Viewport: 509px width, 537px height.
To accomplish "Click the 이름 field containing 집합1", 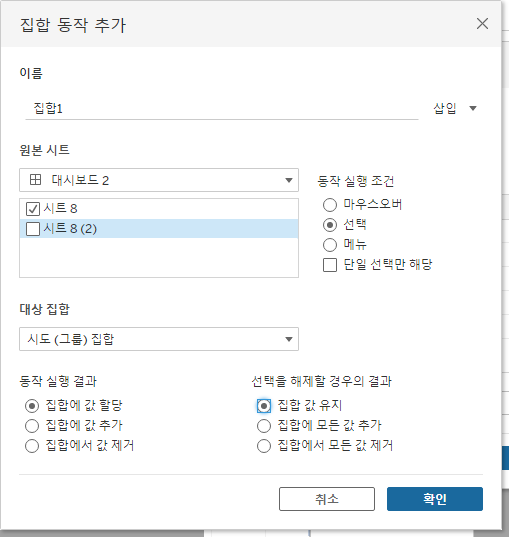I will [x=222, y=109].
